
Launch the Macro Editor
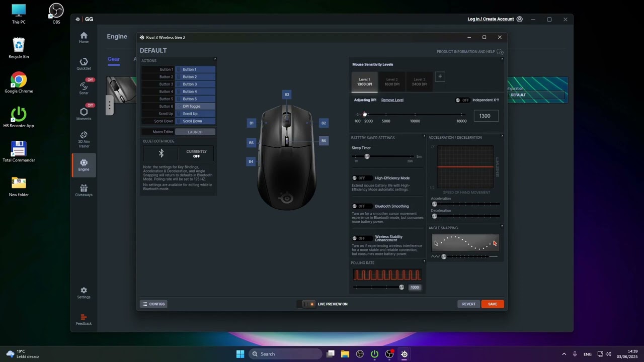click(x=195, y=132)
